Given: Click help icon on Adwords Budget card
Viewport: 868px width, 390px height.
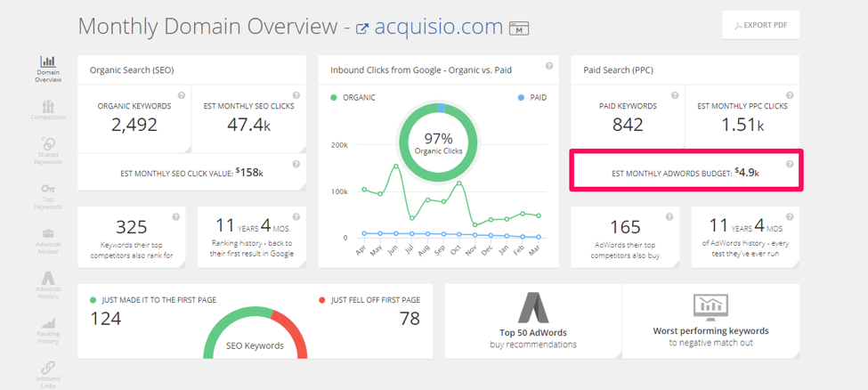Looking at the screenshot, I should tap(790, 164).
